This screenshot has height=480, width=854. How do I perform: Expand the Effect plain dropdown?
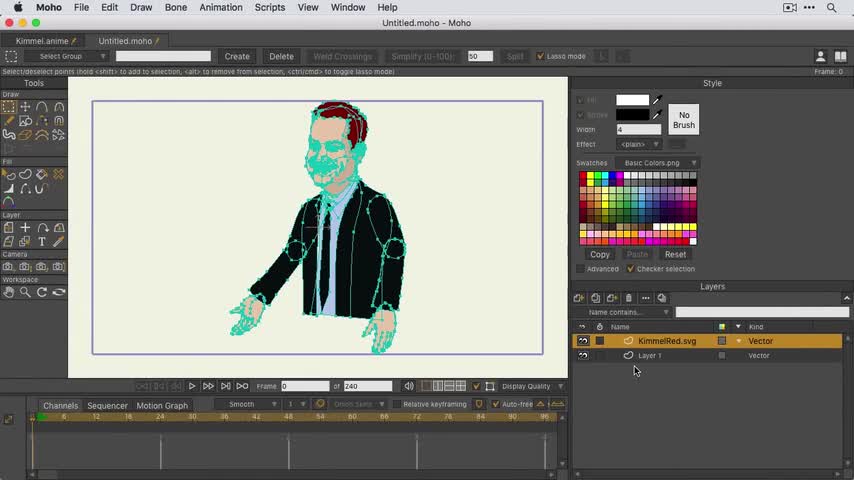[639, 144]
